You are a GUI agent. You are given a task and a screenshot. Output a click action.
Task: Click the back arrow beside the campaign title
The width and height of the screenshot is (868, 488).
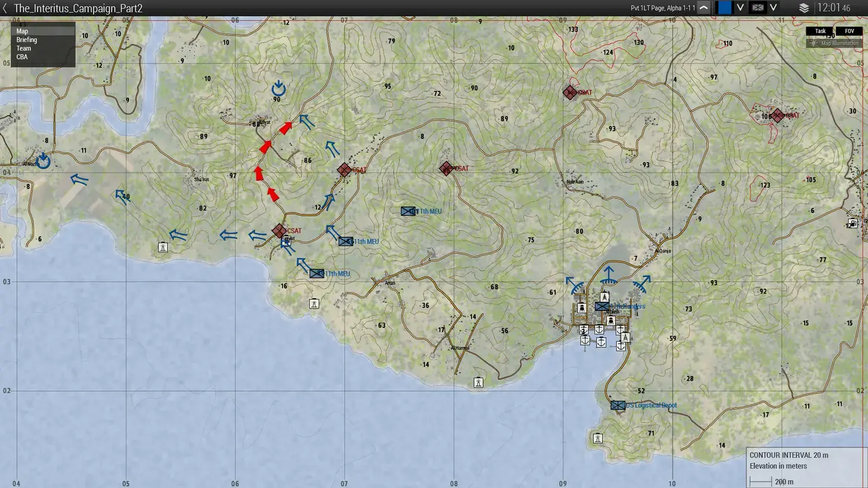pyautogui.click(x=5, y=8)
